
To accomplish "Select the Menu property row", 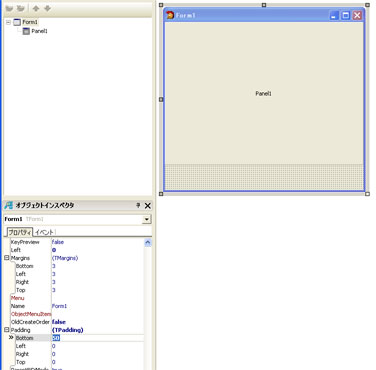I will click(x=18, y=298).
